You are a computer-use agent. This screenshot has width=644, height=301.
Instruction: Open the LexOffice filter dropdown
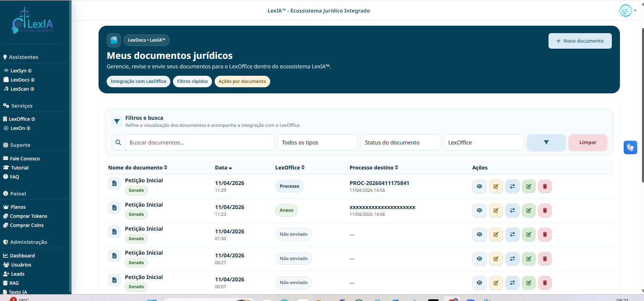pos(484,142)
